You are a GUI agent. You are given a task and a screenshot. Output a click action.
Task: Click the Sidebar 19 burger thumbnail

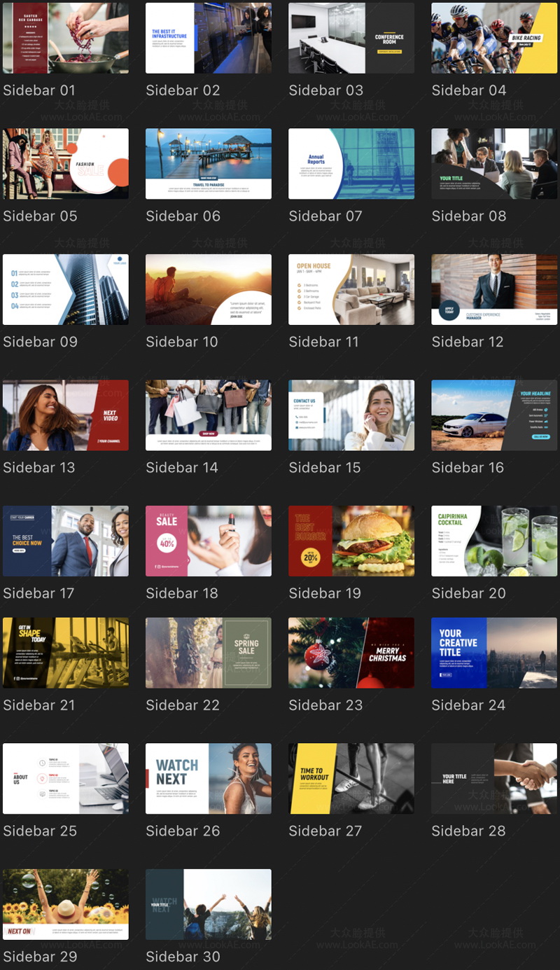(x=351, y=541)
